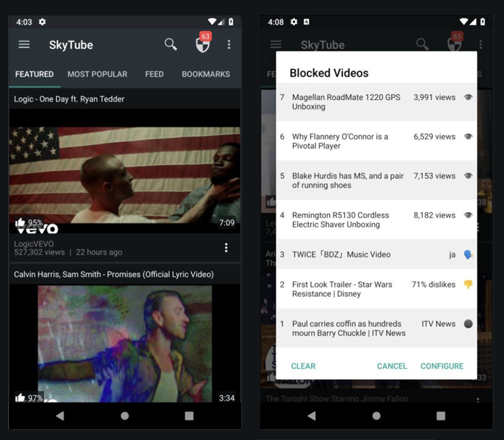Tap the recent apps square on left phone
This screenshot has height=440, width=504.
(x=189, y=416)
